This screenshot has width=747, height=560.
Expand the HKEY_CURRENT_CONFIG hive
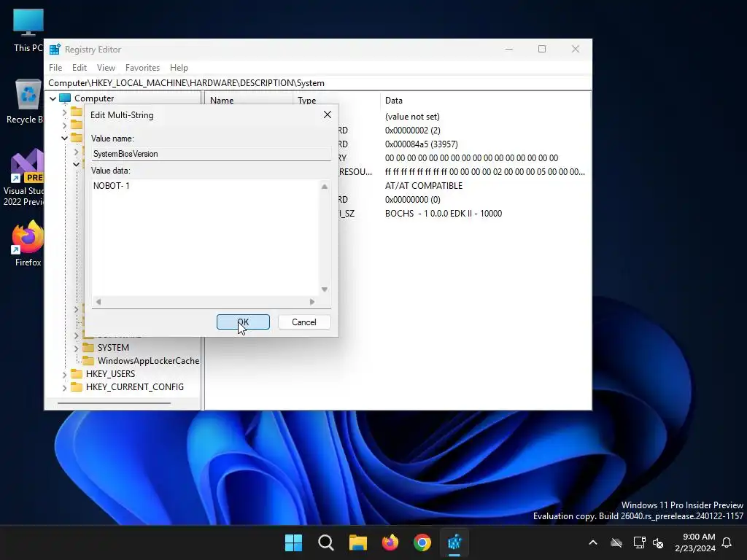64,388
